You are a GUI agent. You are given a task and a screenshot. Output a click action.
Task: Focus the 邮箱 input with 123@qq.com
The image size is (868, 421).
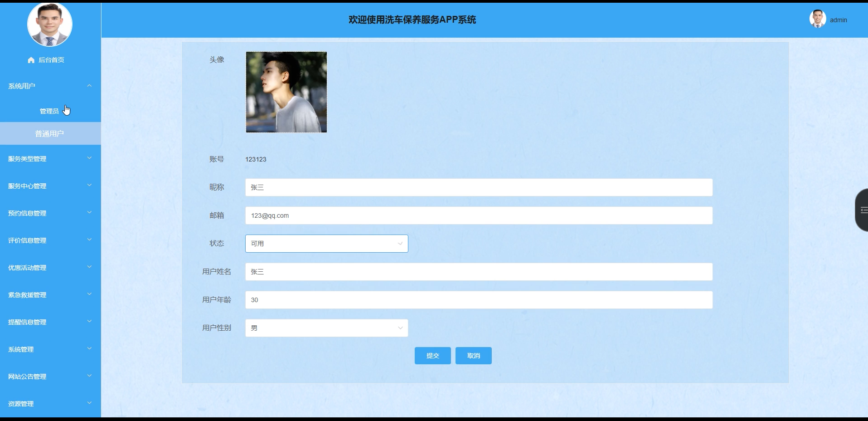click(x=479, y=215)
